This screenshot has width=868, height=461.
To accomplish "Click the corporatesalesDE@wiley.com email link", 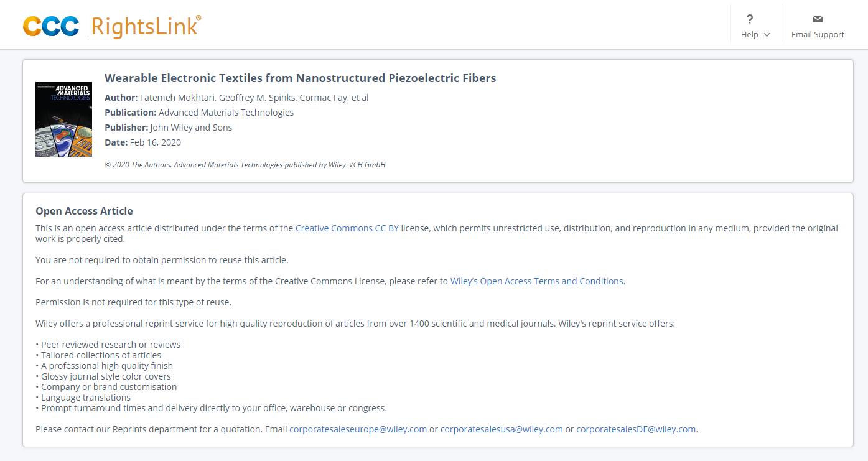I will coord(636,429).
